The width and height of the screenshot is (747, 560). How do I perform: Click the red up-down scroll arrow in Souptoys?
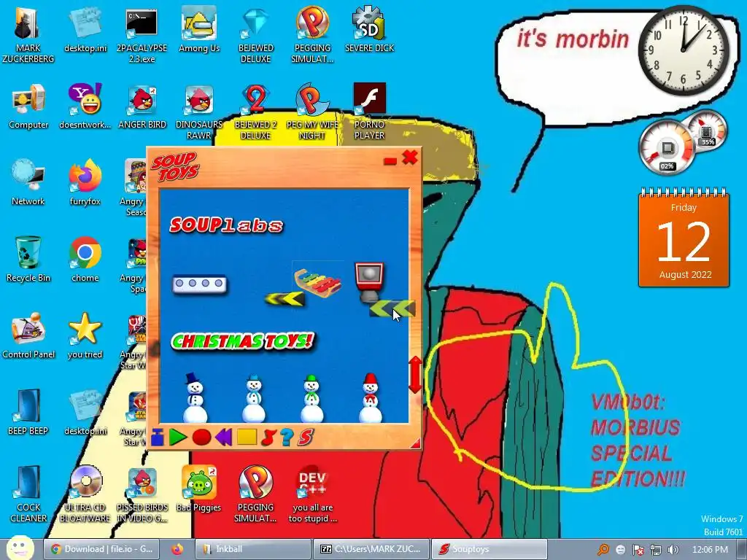click(x=415, y=374)
